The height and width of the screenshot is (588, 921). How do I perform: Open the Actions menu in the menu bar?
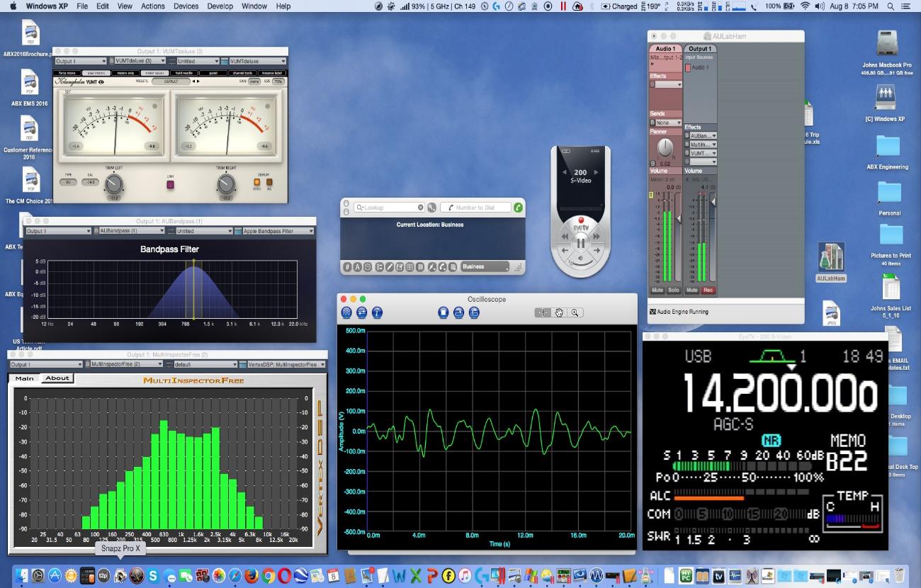152,6
